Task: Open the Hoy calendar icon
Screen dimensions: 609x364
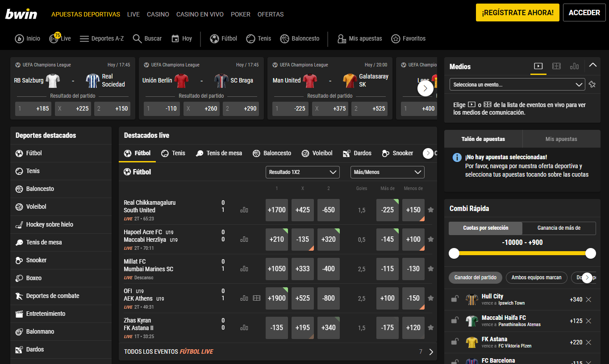Action: 175,39
